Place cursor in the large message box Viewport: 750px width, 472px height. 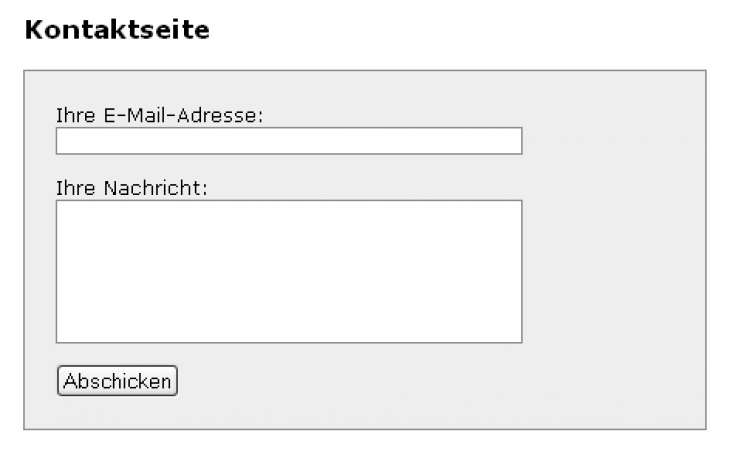(x=288, y=271)
